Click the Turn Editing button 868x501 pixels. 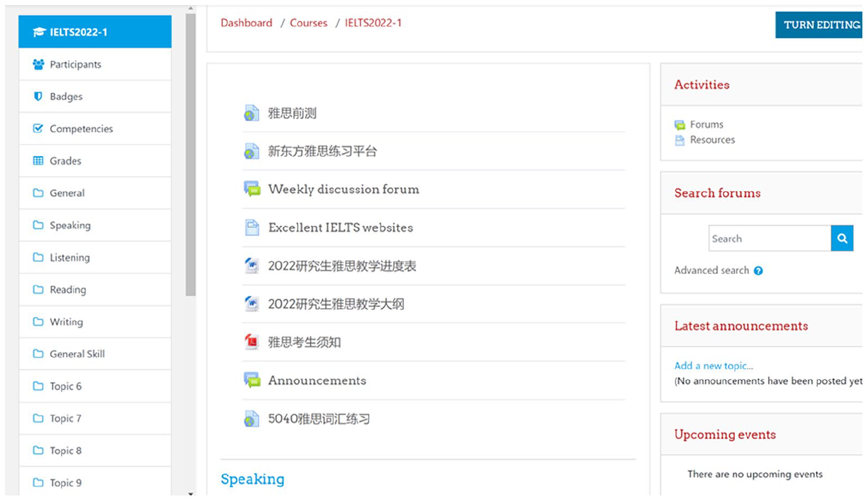pos(820,25)
